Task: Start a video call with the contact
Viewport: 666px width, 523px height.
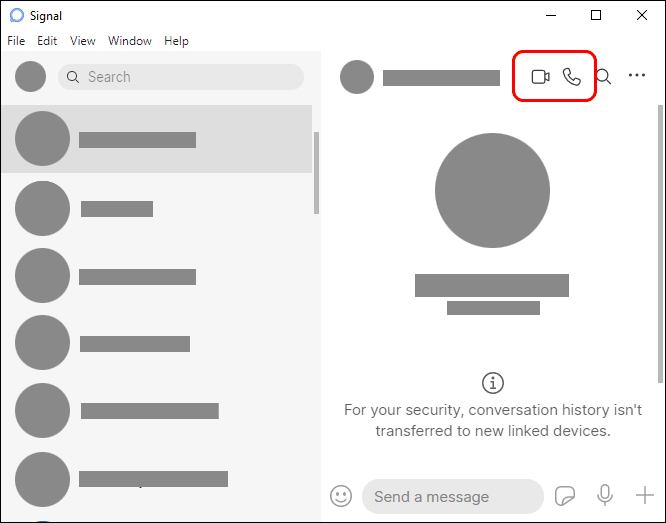Action: [x=540, y=77]
